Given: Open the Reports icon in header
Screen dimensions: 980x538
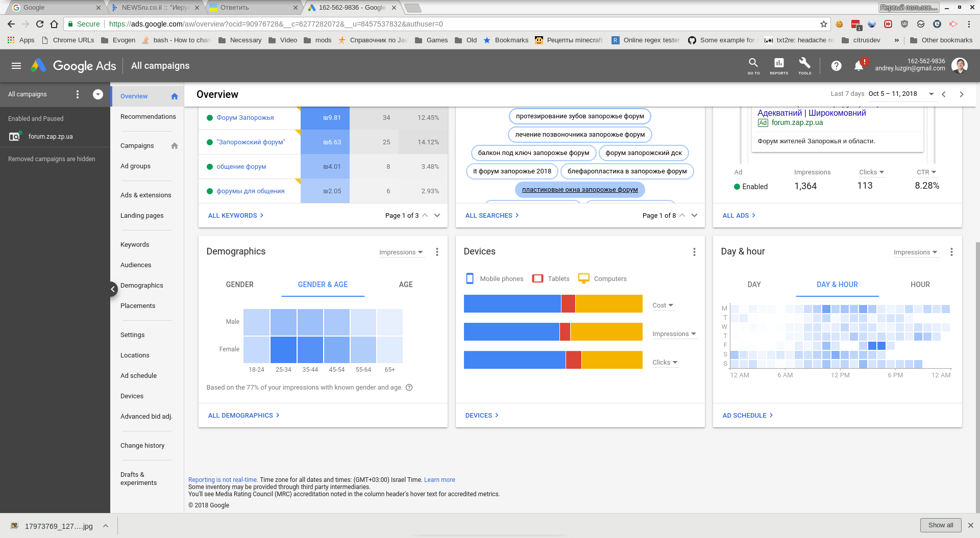Looking at the screenshot, I should point(779,65).
